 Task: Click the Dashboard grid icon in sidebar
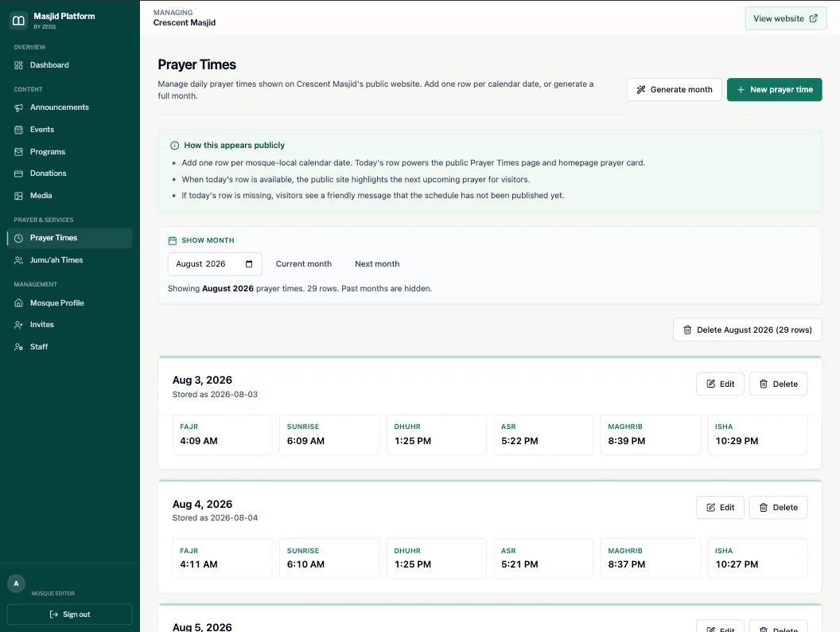pyautogui.click(x=19, y=65)
